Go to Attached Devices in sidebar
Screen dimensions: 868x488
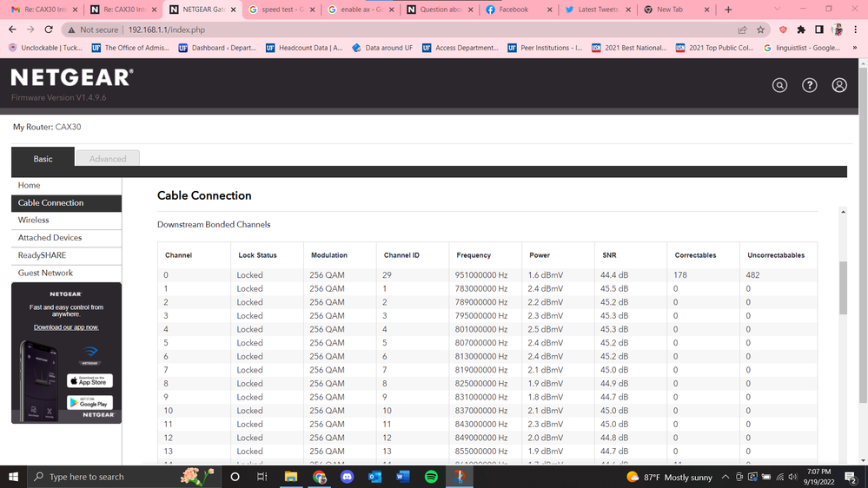pyautogui.click(x=50, y=238)
